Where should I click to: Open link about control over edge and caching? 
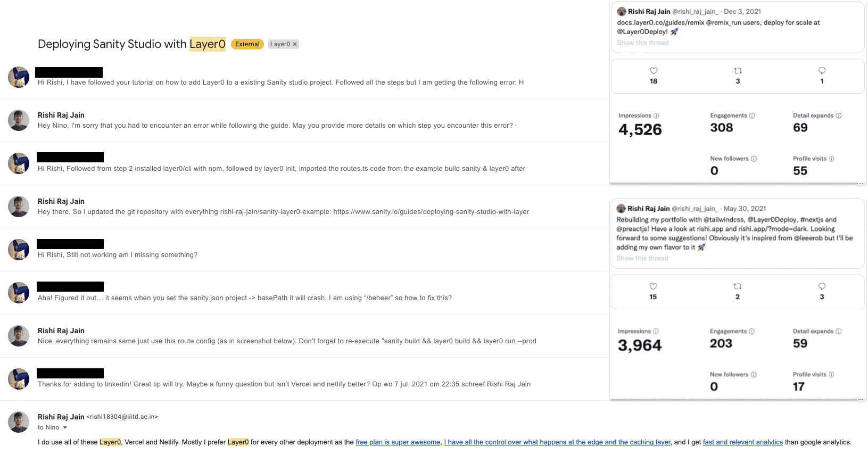coord(557,442)
